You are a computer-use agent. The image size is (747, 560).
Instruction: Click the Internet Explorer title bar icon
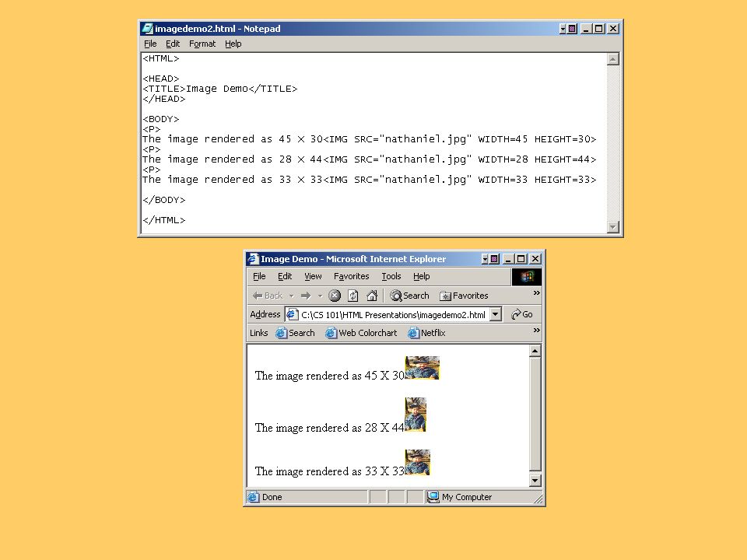(253, 259)
